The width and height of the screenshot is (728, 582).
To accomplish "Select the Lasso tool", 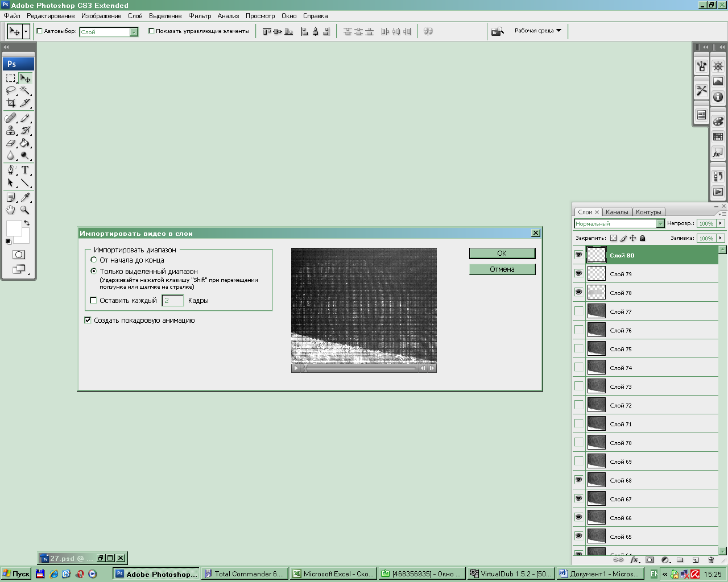I will point(11,90).
